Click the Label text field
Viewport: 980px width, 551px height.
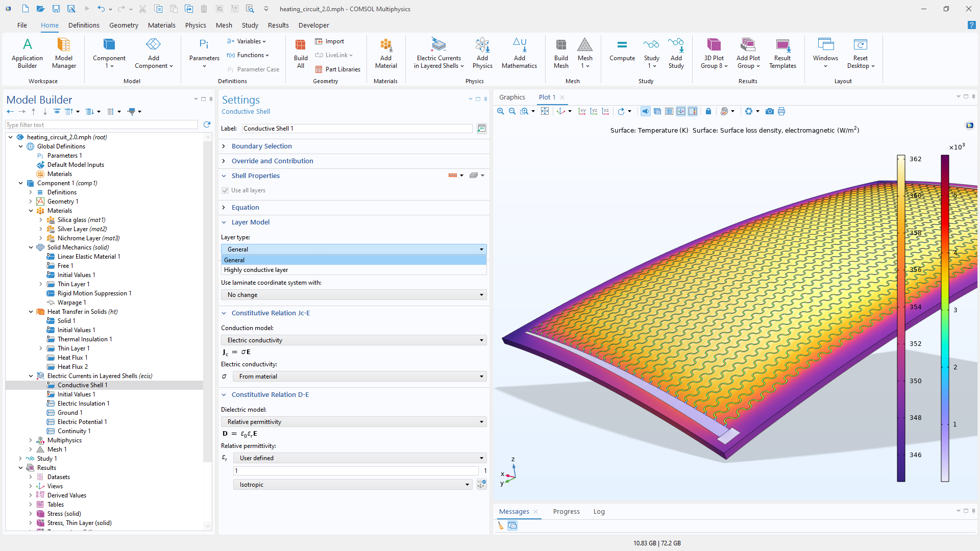click(357, 129)
